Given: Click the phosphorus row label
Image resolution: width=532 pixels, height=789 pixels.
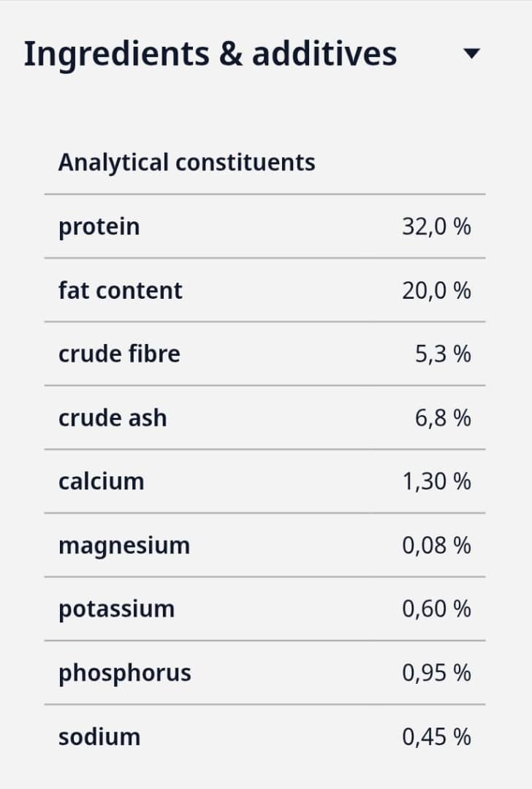Looking at the screenshot, I should (125, 673).
